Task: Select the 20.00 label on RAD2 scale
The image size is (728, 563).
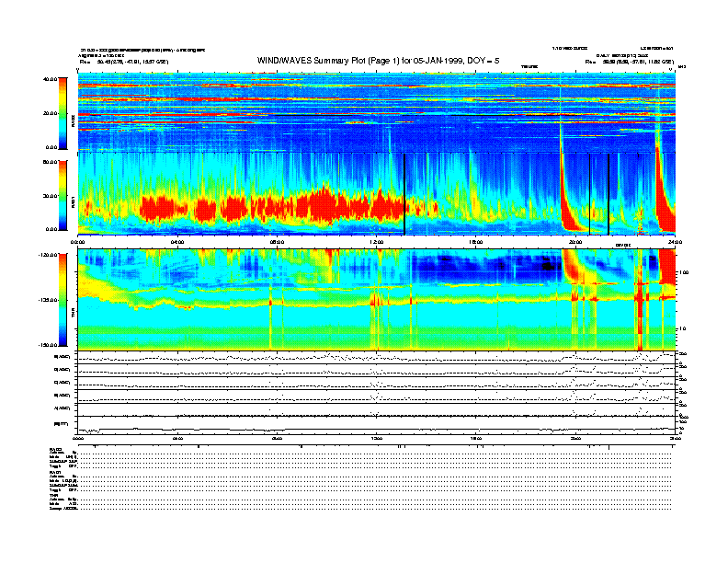Action: click(50, 113)
